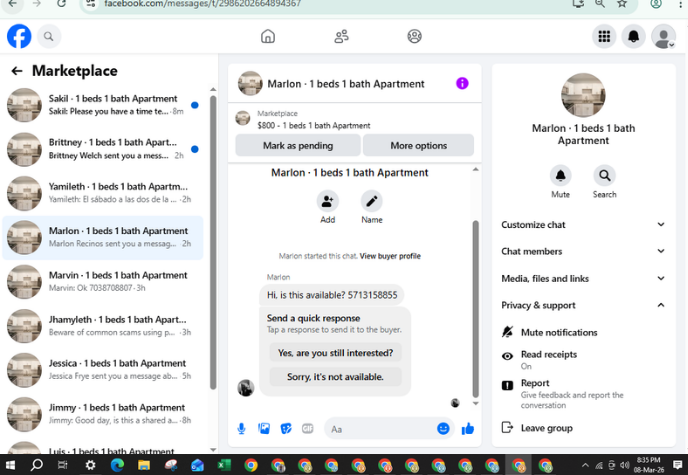Send quick reply Sorry, it's not available.

point(336,377)
